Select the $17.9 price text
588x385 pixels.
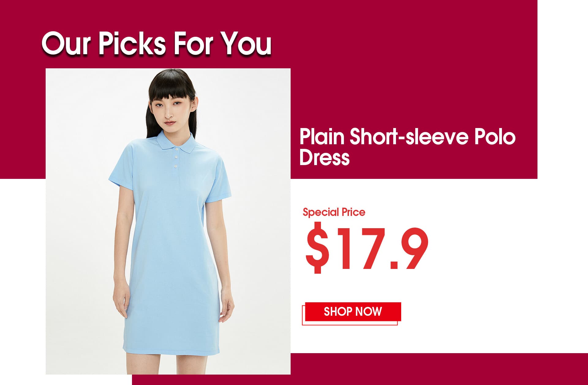click(x=367, y=248)
